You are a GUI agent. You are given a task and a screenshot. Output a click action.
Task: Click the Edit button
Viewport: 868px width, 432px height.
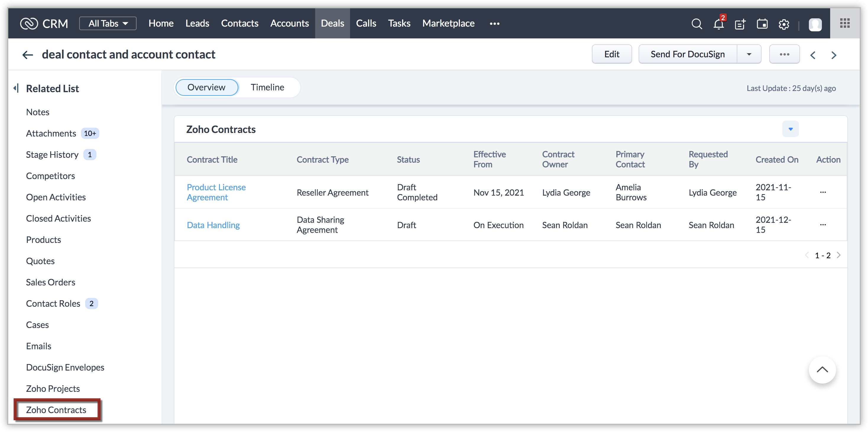[612, 54]
